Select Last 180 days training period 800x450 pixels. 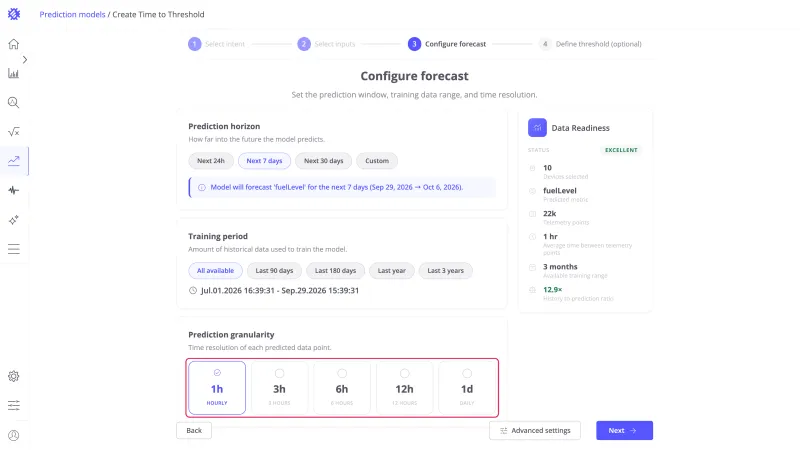(x=335, y=270)
